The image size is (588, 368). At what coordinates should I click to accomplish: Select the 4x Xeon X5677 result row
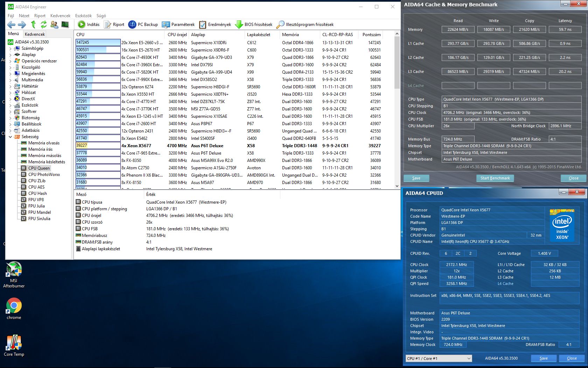[228, 146]
